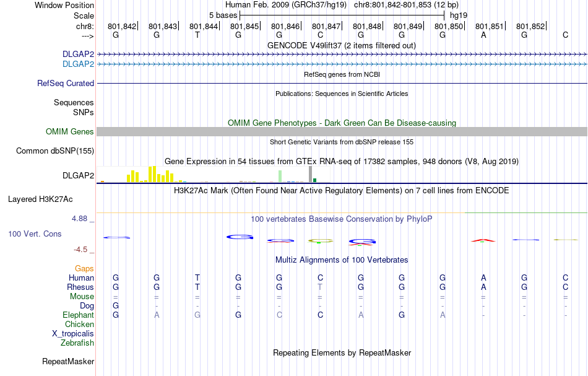Click the 801,847 position marker

coord(327,26)
